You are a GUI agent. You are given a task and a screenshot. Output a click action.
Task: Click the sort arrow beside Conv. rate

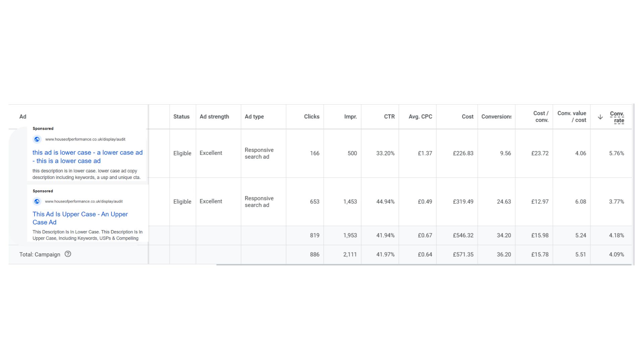point(600,117)
